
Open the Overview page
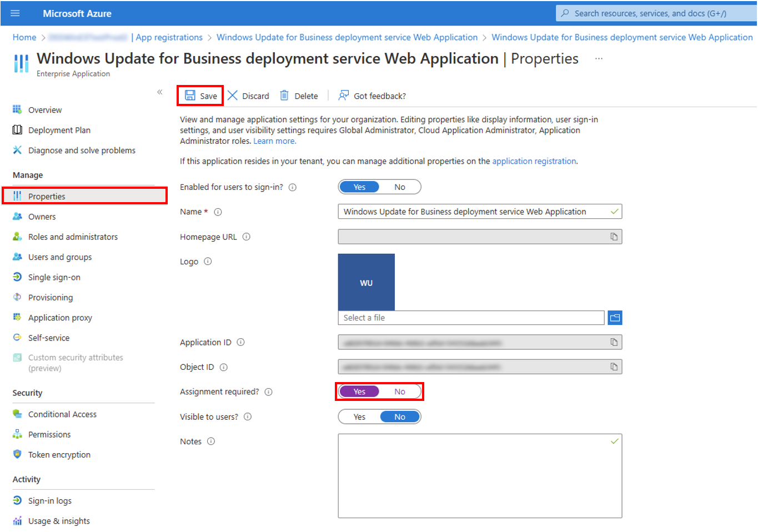pos(45,110)
